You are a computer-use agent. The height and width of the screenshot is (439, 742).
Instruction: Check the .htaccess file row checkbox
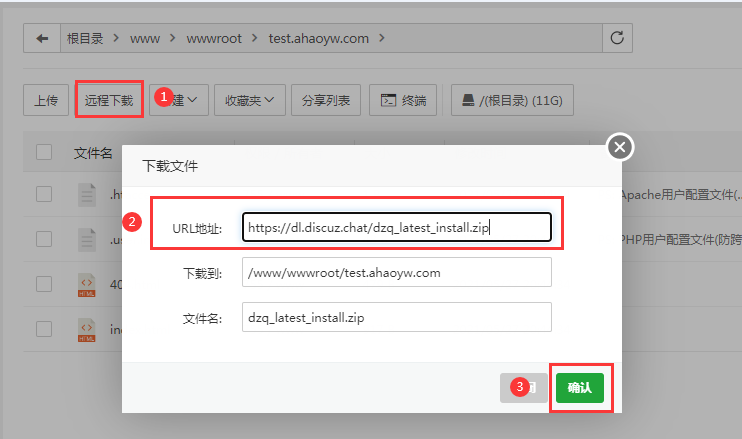point(44,194)
